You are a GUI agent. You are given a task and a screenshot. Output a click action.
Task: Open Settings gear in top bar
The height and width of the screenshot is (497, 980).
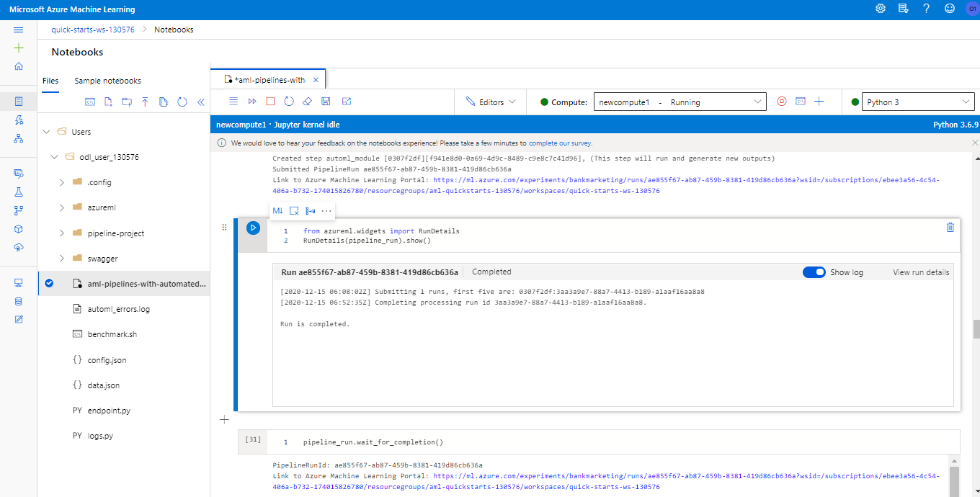click(881, 9)
